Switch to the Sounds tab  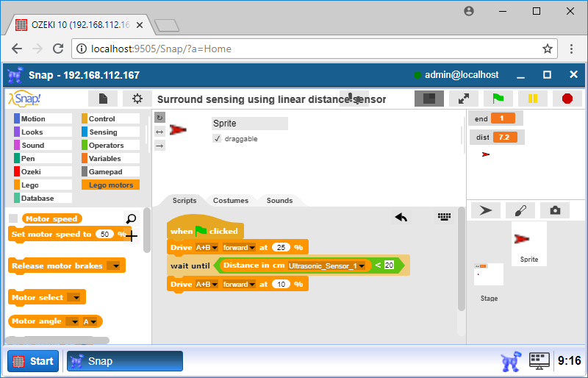point(279,201)
